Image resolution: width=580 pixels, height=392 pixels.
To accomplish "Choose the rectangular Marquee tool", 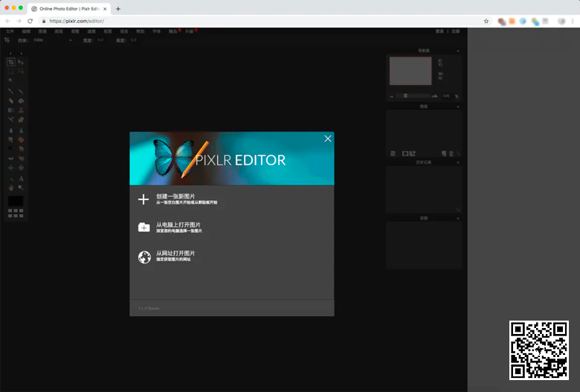I will click(x=10, y=71).
